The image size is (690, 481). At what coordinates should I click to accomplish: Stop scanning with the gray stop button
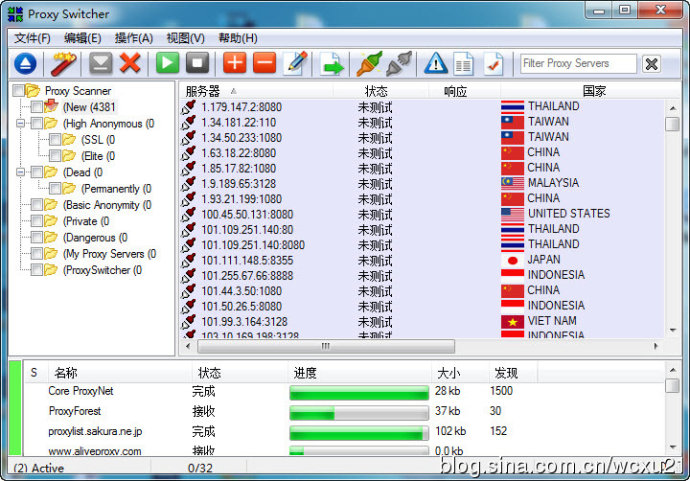[197, 63]
